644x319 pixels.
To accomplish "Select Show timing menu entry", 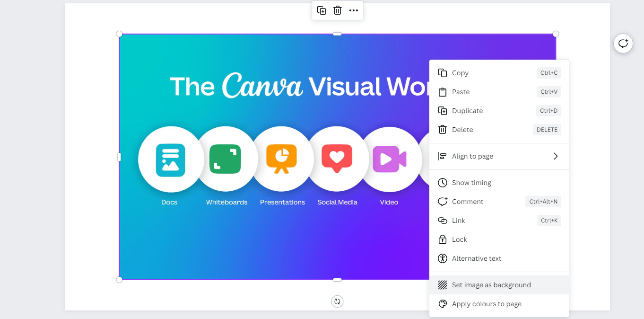I will coord(499,183).
